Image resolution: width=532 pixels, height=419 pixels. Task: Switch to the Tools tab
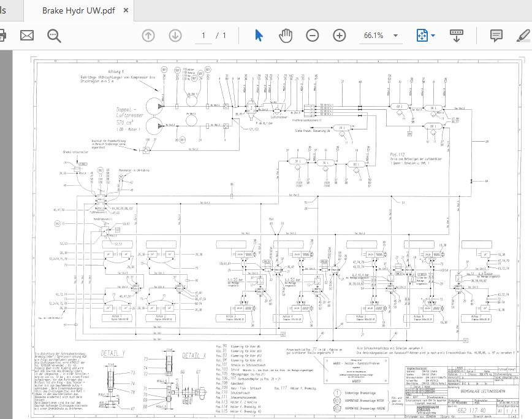[5, 10]
